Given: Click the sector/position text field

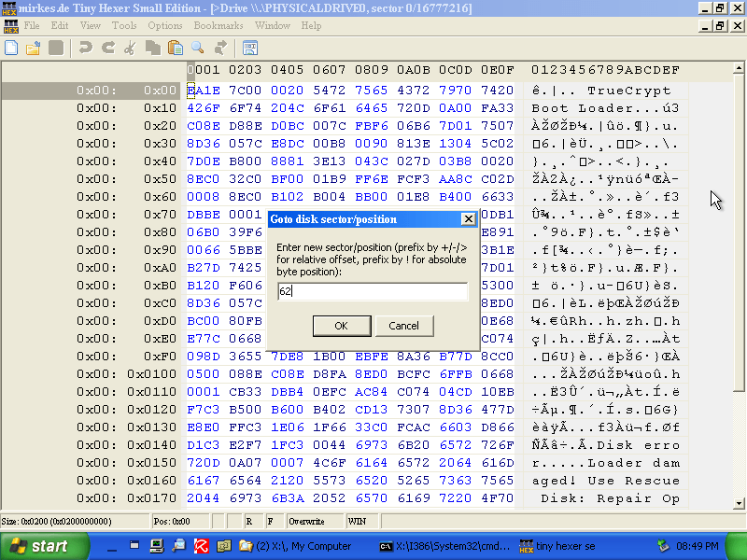Looking at the screenshot, I should (x=372, y=291).
